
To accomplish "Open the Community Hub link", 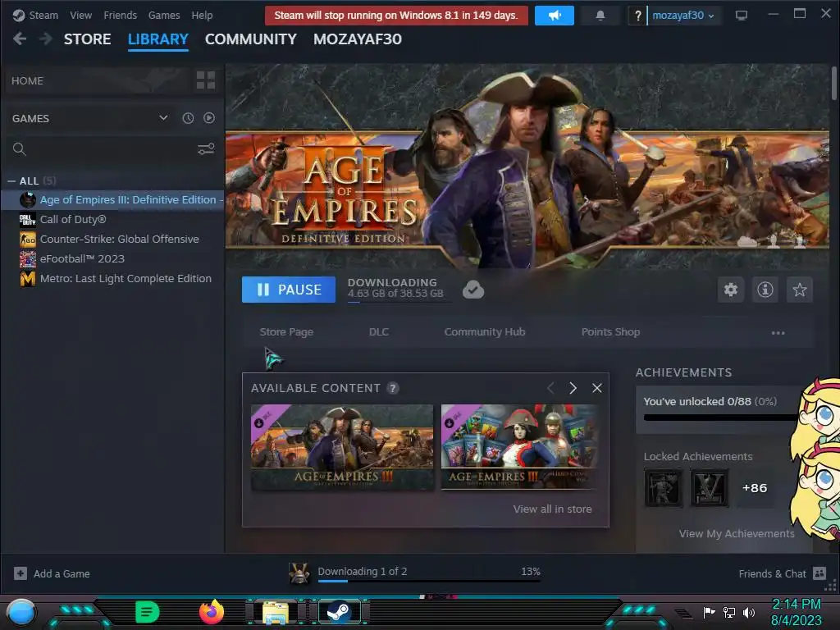I will (x=485, y=332).
